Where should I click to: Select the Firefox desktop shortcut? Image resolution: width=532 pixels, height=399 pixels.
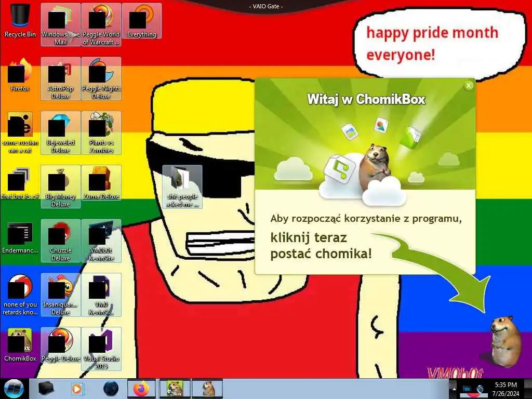pyautogui.click(x=20, y=75)
